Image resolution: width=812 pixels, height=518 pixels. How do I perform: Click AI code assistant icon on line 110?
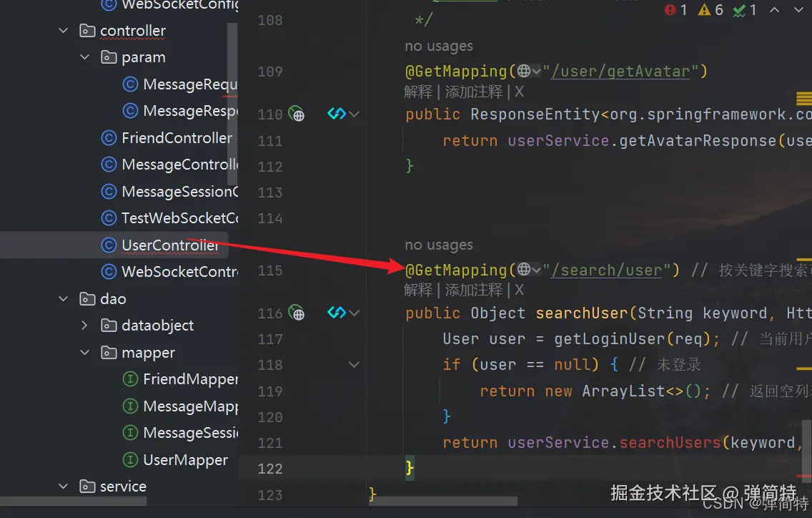click(337, 113)
